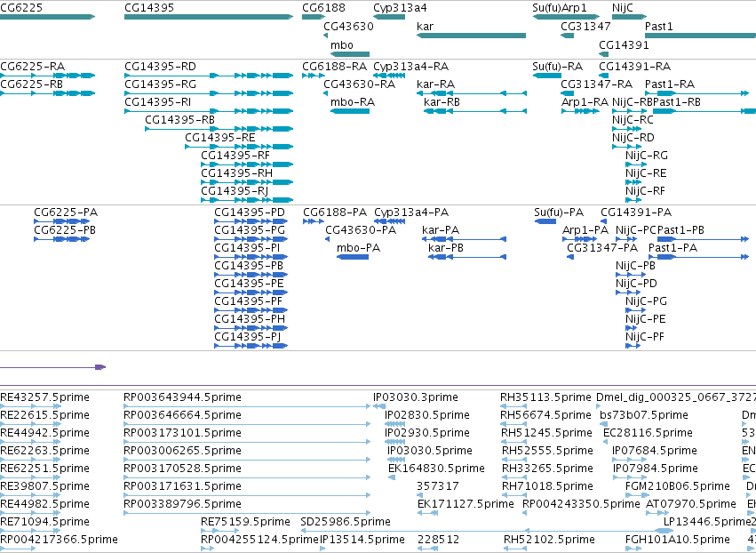Click transcript label CG14395-RI

pyautogui.click(x=157, y=102)
